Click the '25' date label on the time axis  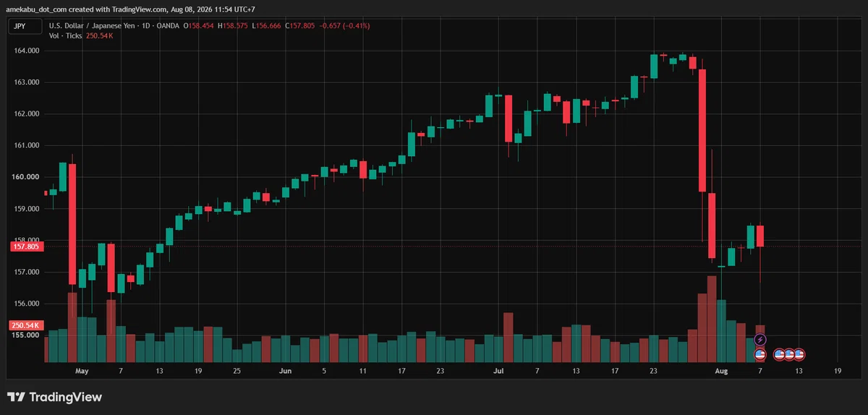pos(237,371)
